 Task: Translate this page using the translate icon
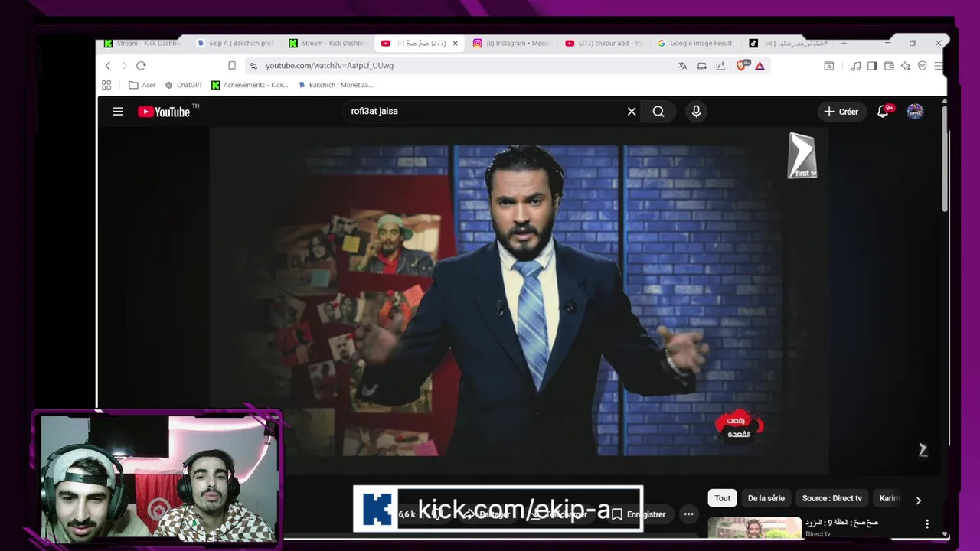pos(682,66)
